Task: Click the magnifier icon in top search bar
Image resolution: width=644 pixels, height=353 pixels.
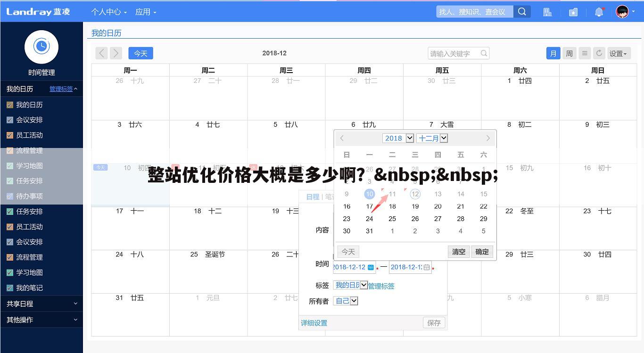Action: click(x=522, y=12)
